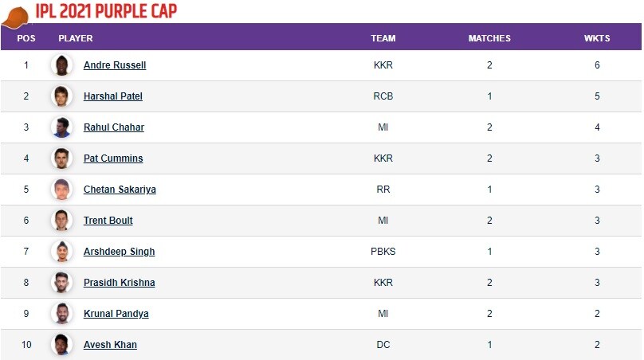Select the Rahul Chahar name link
This screenshot has width=644, height=360.
(x=114, y=127)
